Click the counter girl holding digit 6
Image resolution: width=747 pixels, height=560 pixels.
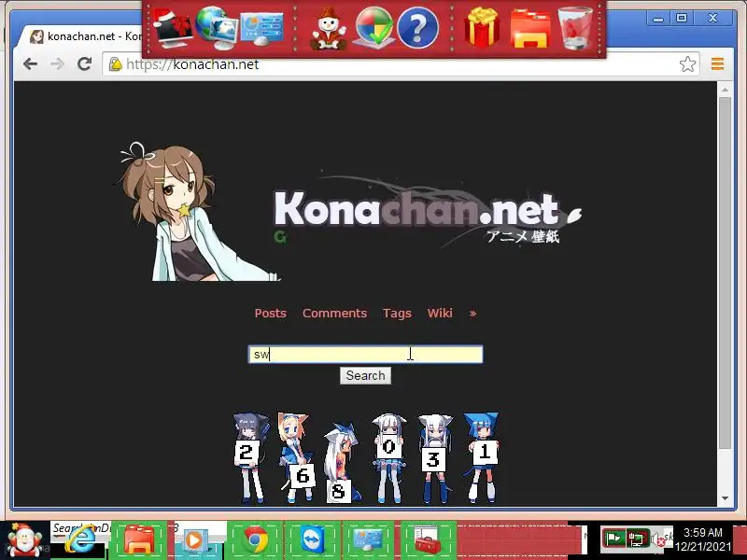pos(296,457)
